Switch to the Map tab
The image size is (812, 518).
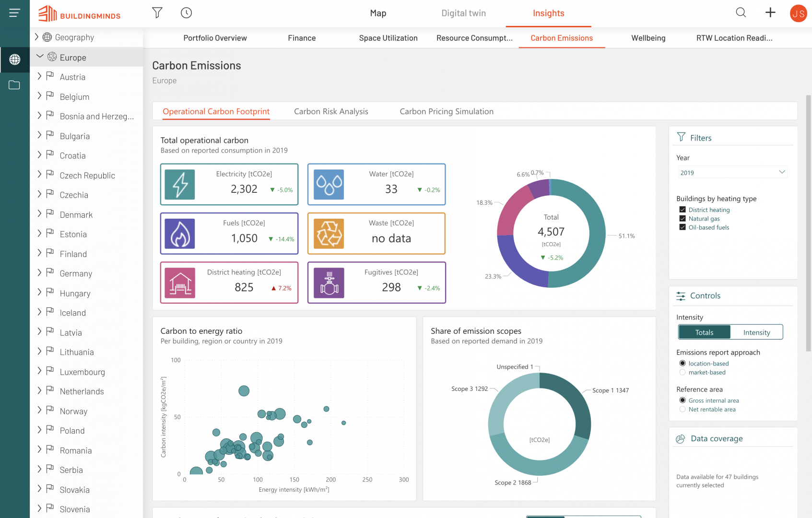click(378, 13)
